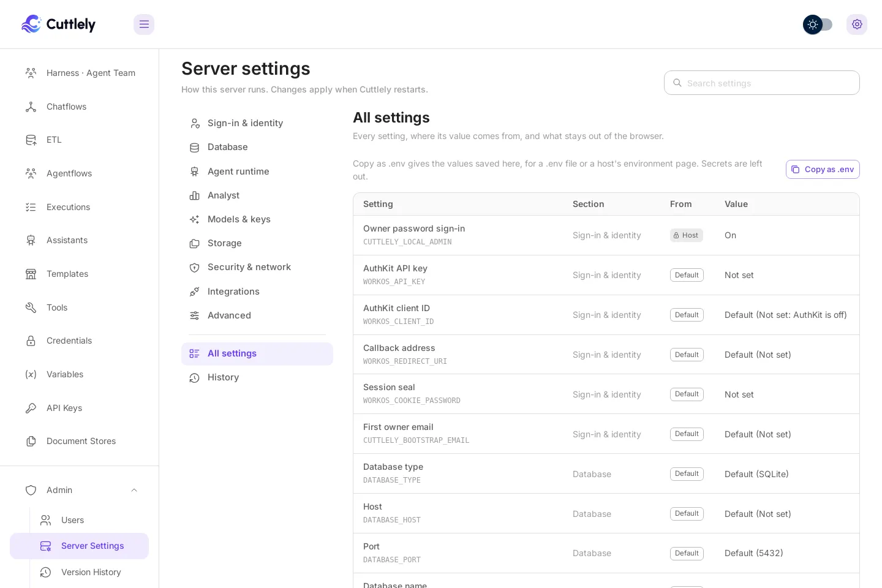Click the Document Stores icon
The image size is (882, 588).
[31, 441]
